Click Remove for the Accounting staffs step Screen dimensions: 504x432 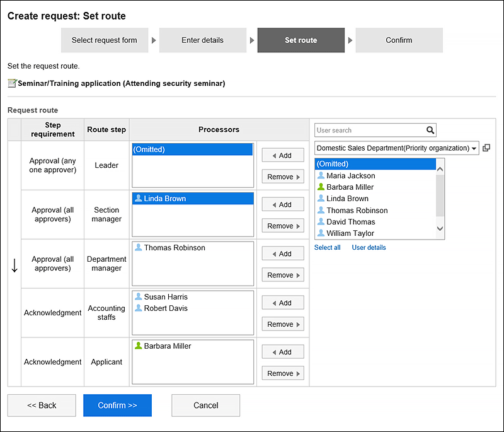[x=283, y=324]
